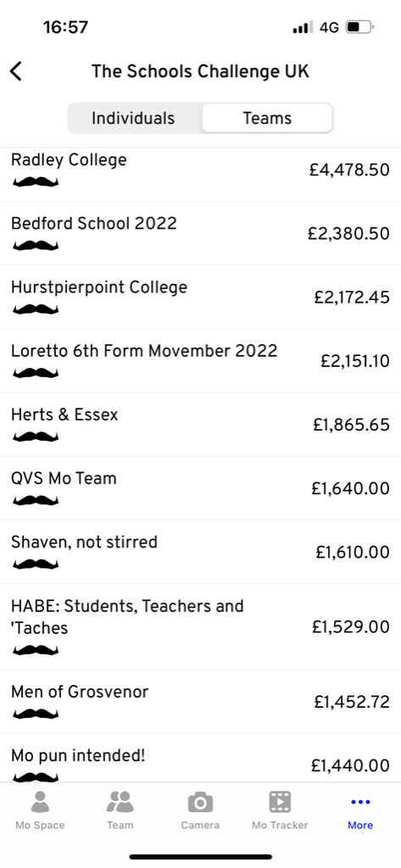Open the Camera icon

pos(200,802)
